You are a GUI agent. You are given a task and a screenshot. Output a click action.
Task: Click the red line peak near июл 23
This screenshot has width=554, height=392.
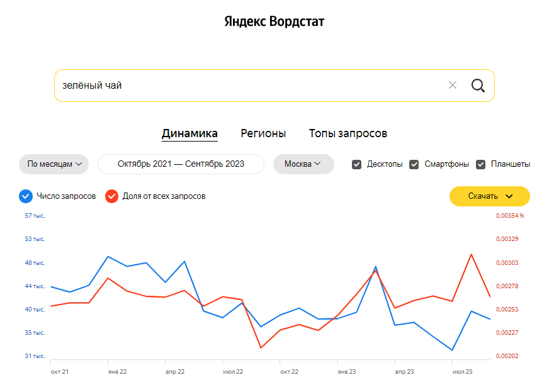click(x=471, y=255)
